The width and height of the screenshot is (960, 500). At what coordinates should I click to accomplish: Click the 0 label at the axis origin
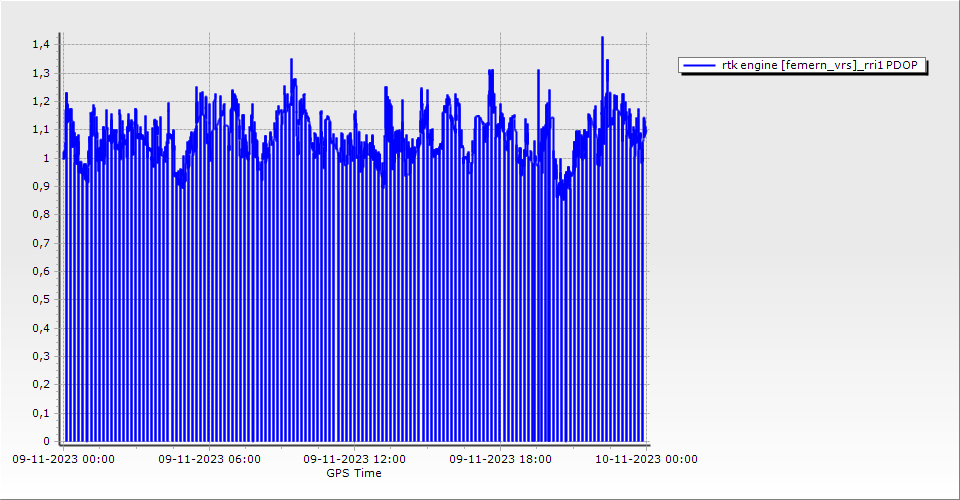click(x=45, y=441)
